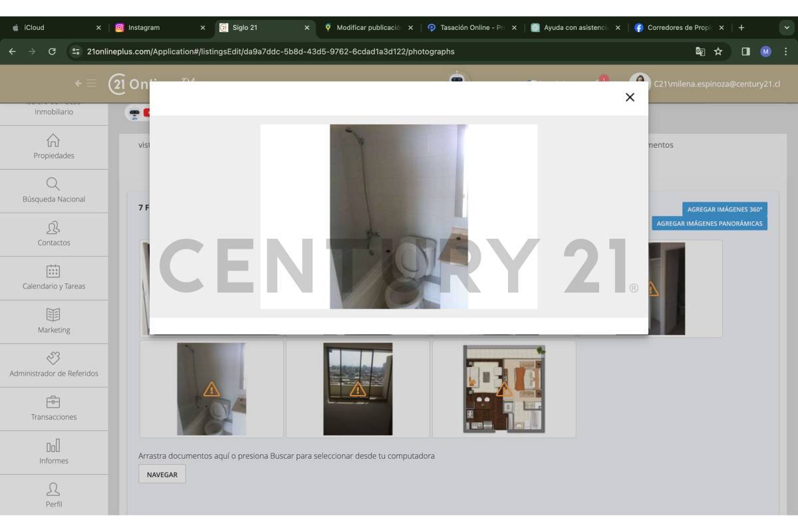
Task: Open Búsqueda Nacional search
Action: [54, 190]
